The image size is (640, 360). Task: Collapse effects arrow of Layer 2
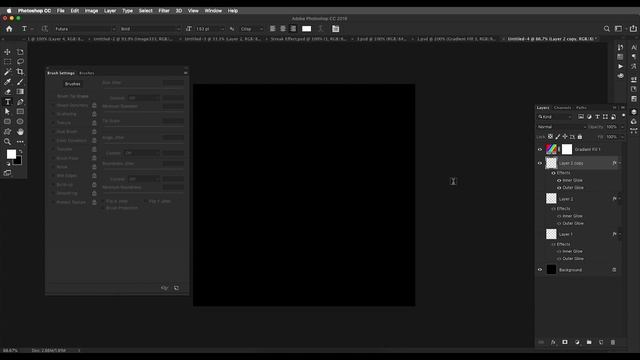pyautogui.click(x=620, y=198)
